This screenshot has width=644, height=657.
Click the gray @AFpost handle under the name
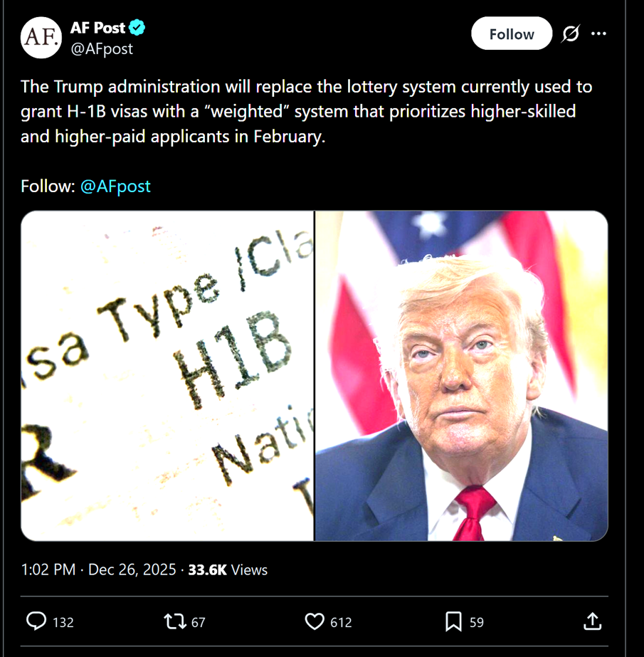pos(102,49)
